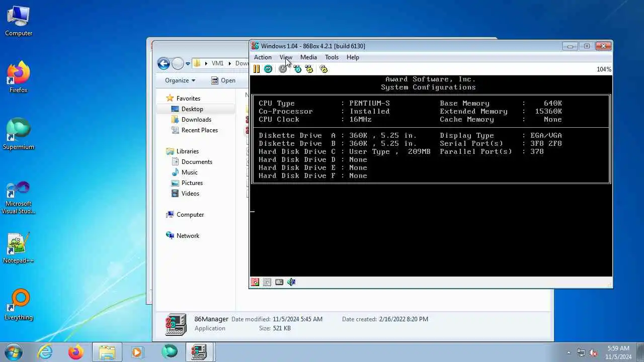Click the sound speaker status icon
644x362 pixels.
tap(291, 282)
